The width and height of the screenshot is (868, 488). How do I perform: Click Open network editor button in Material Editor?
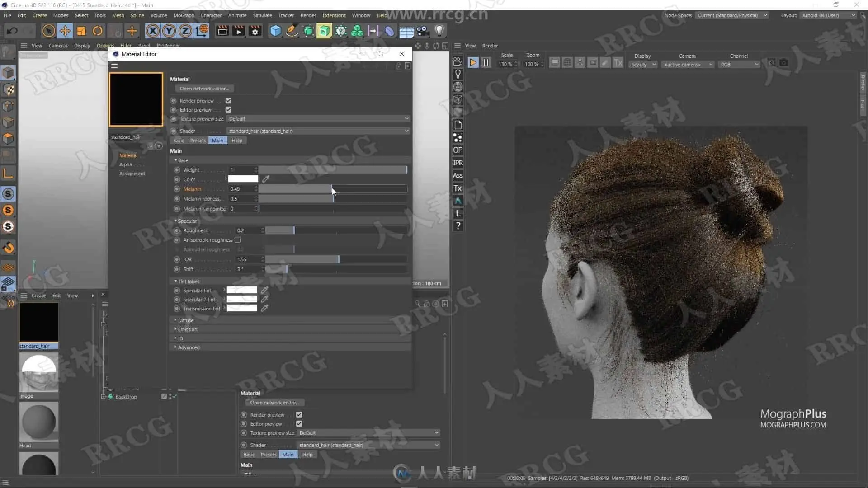(204, 89)
